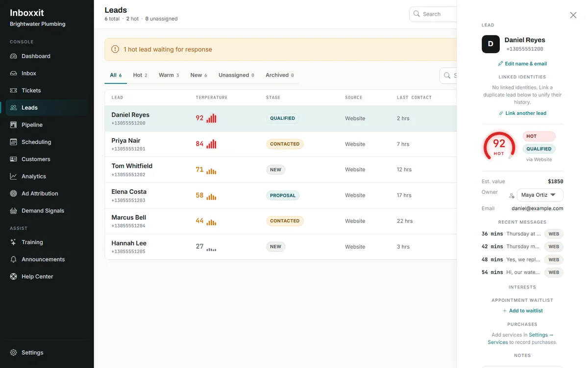This screenshot has width=588, height=368.
Task: Click the Announcements bell icon
Action: 14,259
